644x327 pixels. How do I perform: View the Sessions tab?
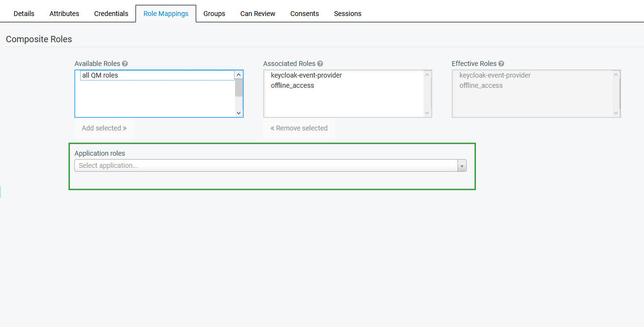pos(347,14)
